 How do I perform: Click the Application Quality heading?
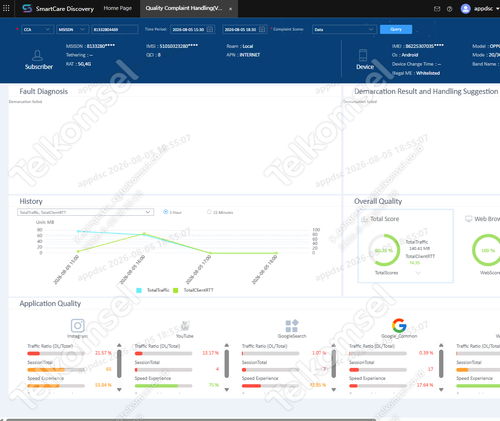(50, 303)
